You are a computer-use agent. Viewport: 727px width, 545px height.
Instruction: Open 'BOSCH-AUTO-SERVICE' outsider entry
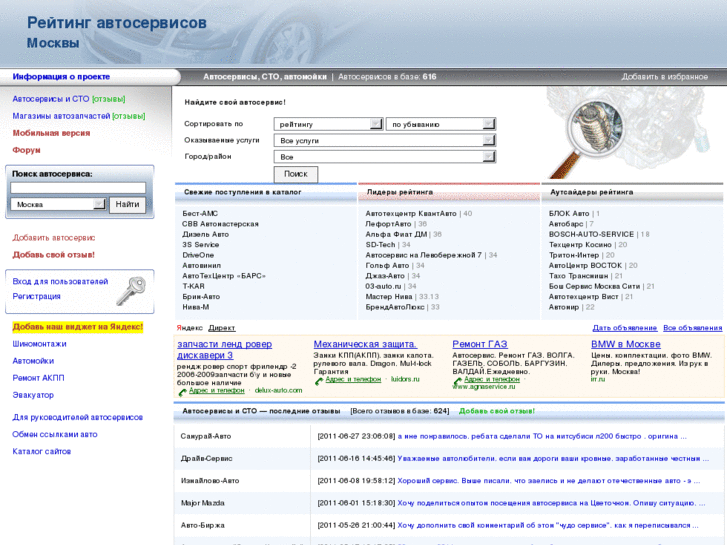[591, 234]
